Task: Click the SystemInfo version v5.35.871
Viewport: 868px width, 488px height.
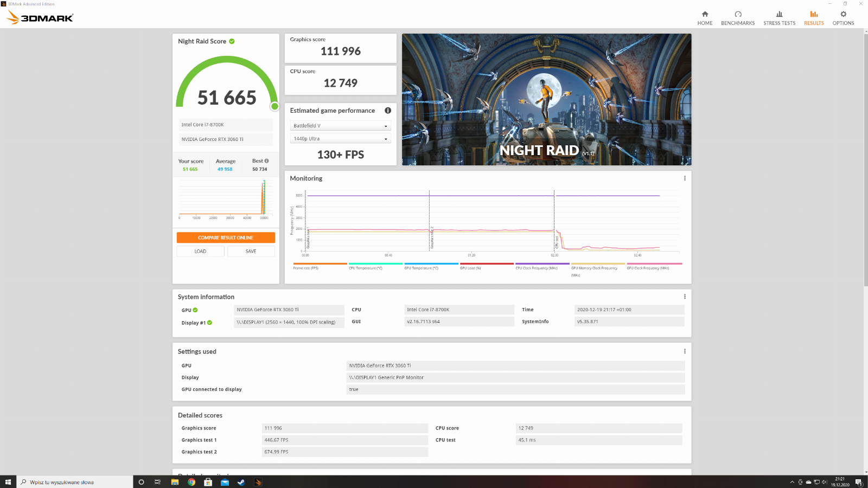Action: [629, 322]
